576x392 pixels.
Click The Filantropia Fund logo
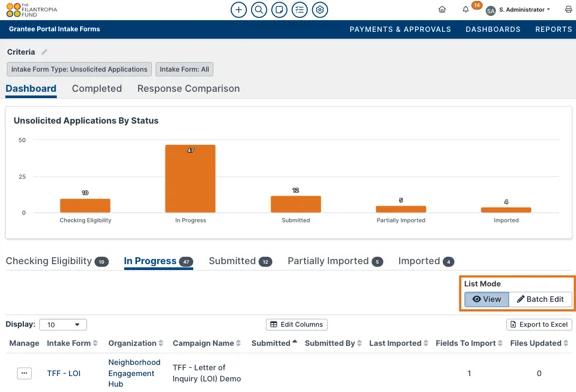coord(32,10)
